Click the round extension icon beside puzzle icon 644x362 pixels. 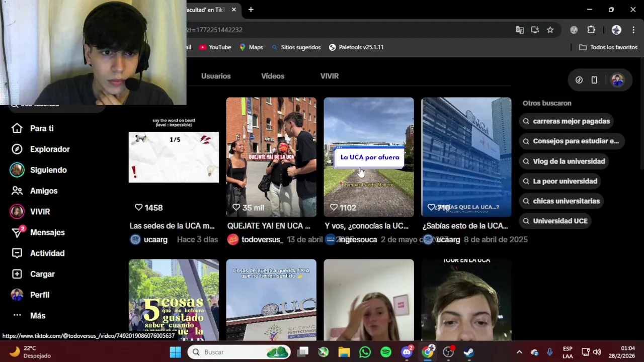[x=574, y=30]
